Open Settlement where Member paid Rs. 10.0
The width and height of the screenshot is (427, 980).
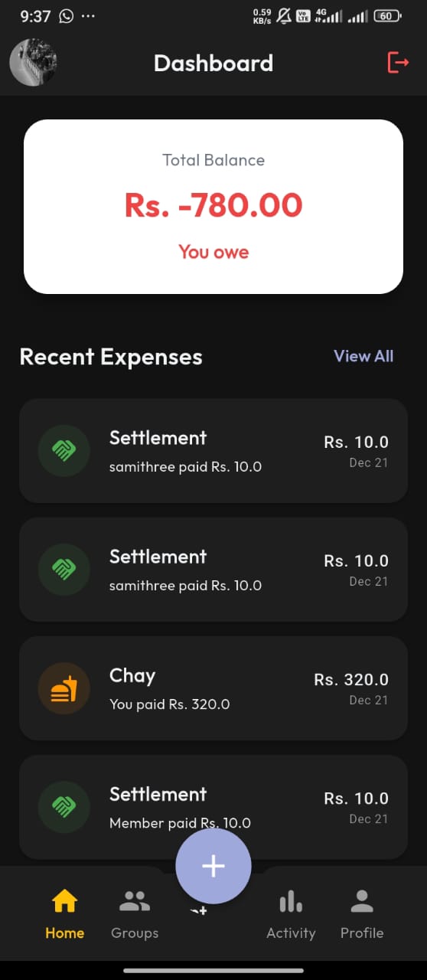213,807
